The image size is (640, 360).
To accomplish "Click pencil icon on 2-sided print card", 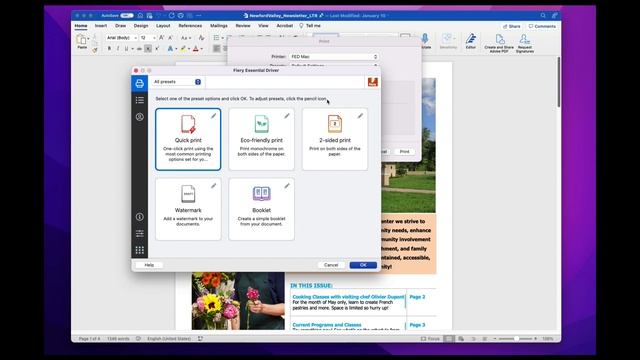I will click(360, 116).
